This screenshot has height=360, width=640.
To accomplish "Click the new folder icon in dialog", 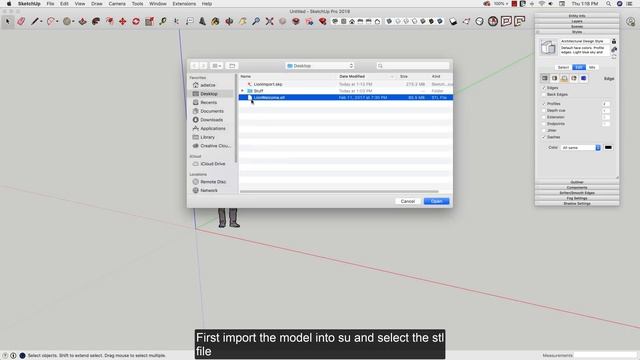I will point(232,66).
